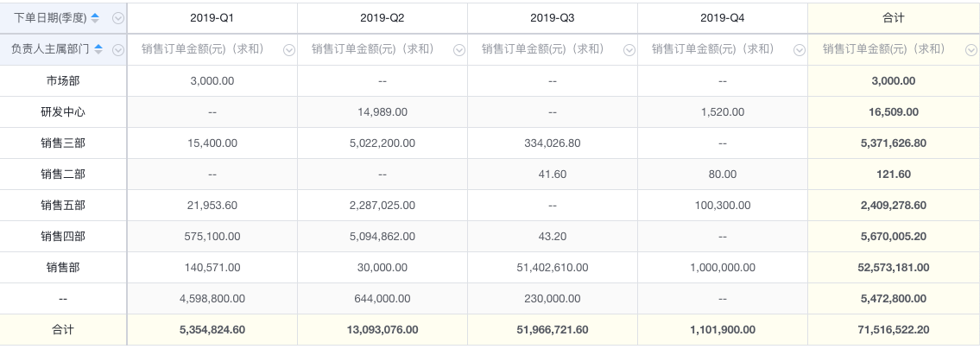Select the 2019-Q1 column header
Image resolution: width=980 pixels, height=349 pixels.
[212, 18]
